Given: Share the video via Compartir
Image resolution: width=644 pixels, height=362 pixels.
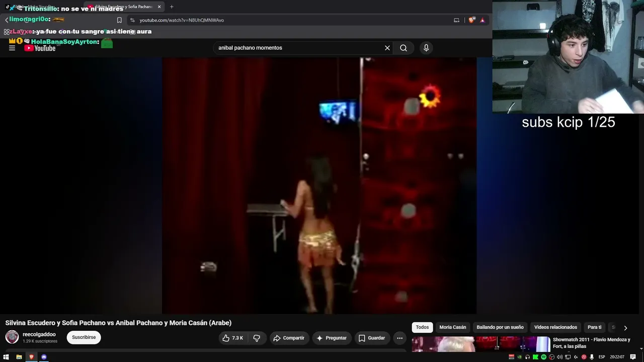Looking at the screenshot, I should tap(289, 338).
